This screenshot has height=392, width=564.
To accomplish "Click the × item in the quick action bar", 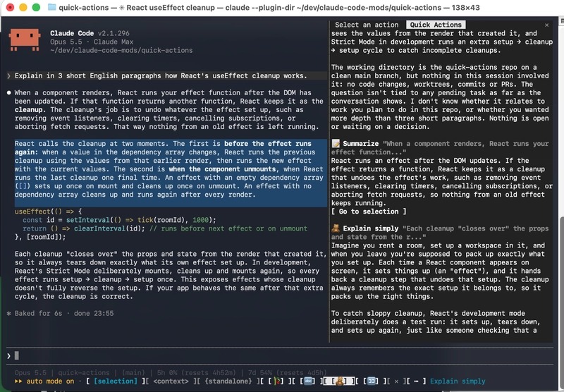I will pyautogui.click(x=396, y=381).
